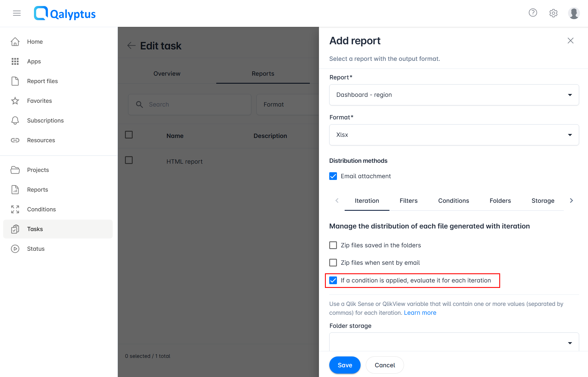Open Status play icon in sidebar

(15, 249)
